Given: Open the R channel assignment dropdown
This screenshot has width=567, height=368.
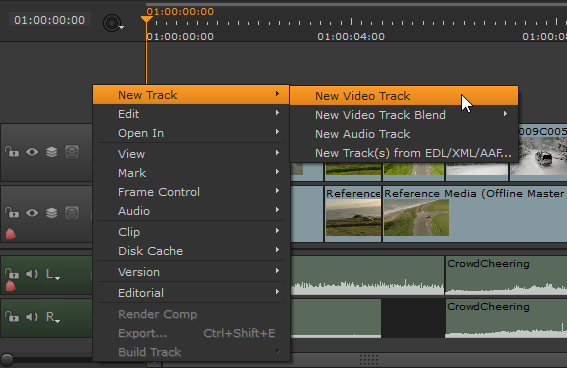Looking at the screenshot, I should [53, 317].
